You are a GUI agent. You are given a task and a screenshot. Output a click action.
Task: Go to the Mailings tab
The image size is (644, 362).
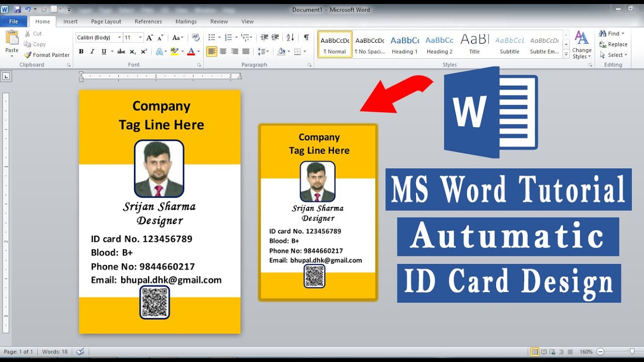pyautogui.click(x=186, y=22)
